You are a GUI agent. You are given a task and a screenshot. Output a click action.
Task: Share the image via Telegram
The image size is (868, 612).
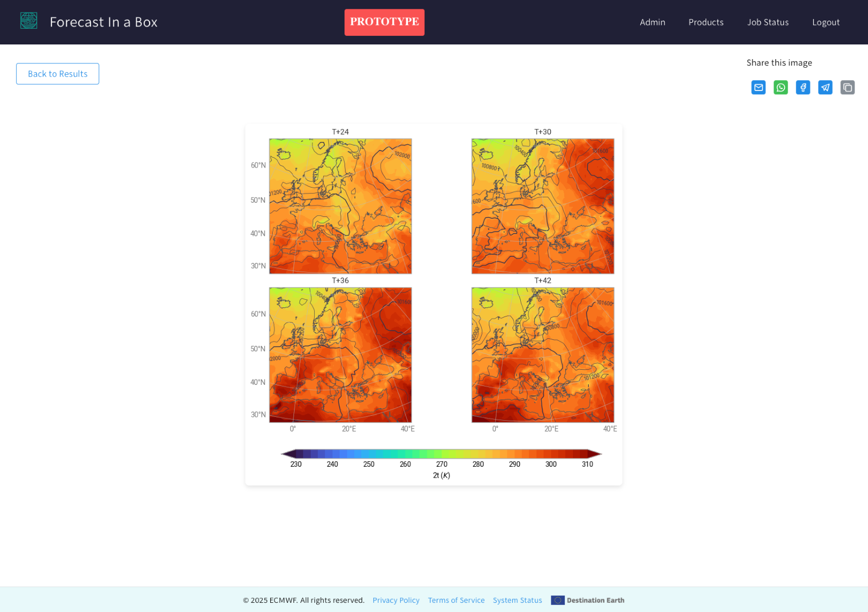coord(825,87)
